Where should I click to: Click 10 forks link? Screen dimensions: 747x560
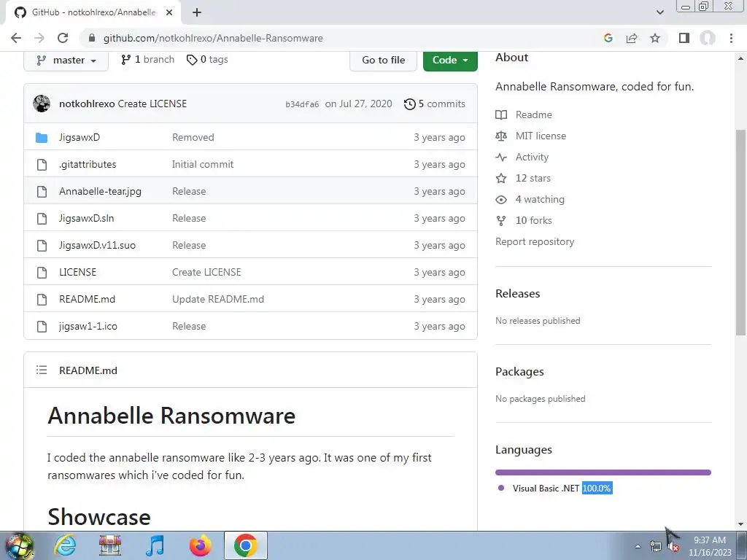[x=533, y=220]
